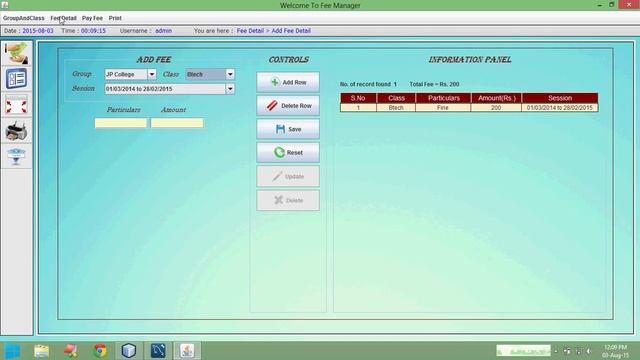Open the blue cube taskbar icon
The height and width of the screenshot is (360, 640).
click(x=129, y=351)
